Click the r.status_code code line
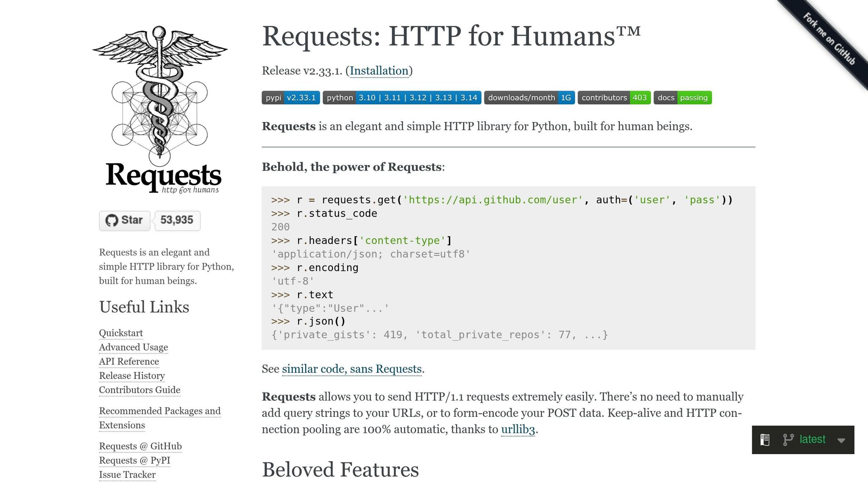Image resolution: width=868 pixels, height=488 pixels. (x=324, y=213)
